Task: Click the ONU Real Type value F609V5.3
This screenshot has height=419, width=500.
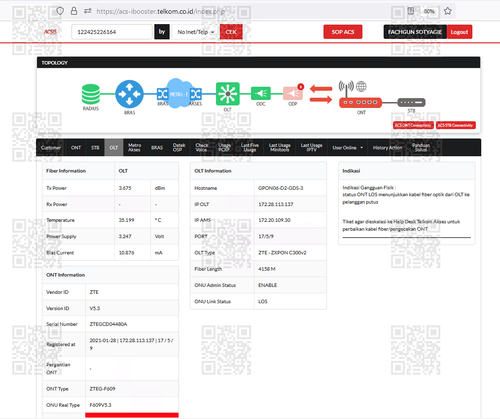Action: point(100,405)
